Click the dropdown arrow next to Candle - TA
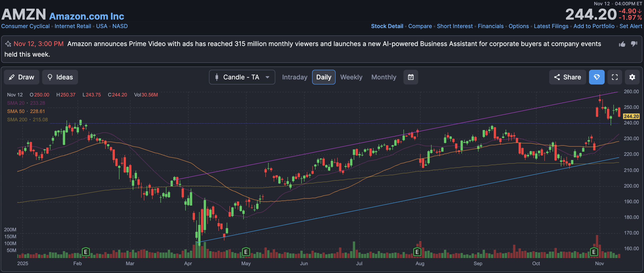Screen dimensions: 644x273 267,77
